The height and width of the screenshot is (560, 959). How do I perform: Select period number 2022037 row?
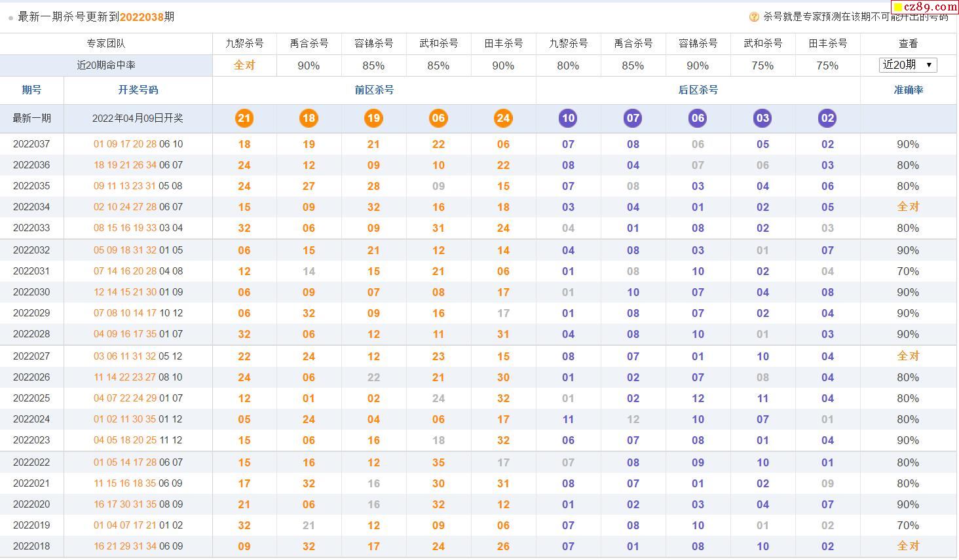pyautogui.click(x=31, y=144)
